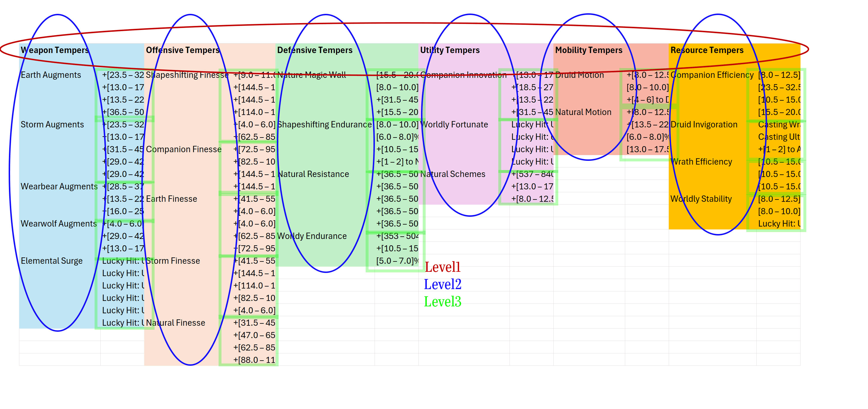Click the Wearwolf Augments cell

pyautogui.click(x=60, y=223)
